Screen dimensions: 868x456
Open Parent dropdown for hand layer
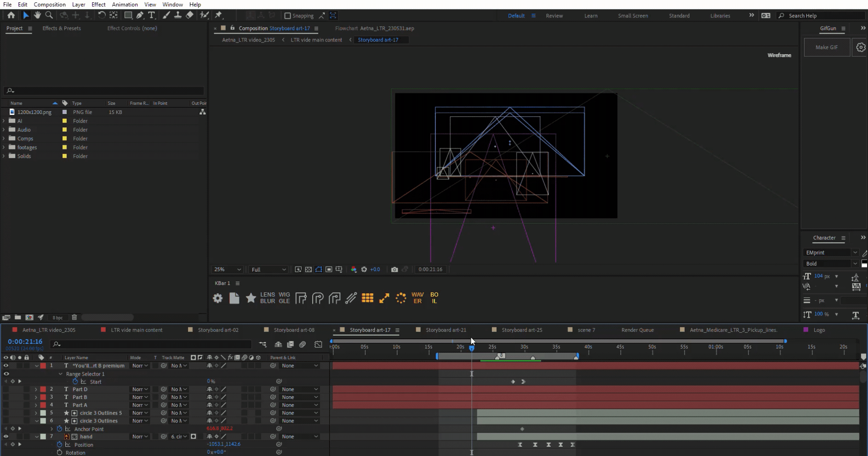[x=300, y=437]
